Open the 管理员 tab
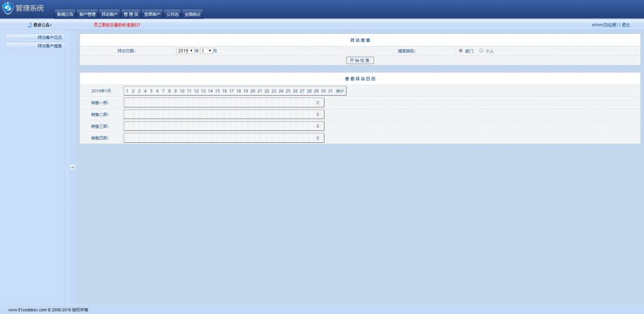The width and height of the screenshot is (644, 314). coord(131,14)
